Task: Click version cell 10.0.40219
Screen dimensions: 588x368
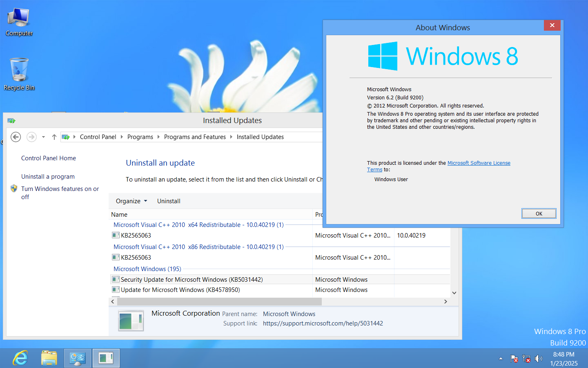Action: (411, 236)
